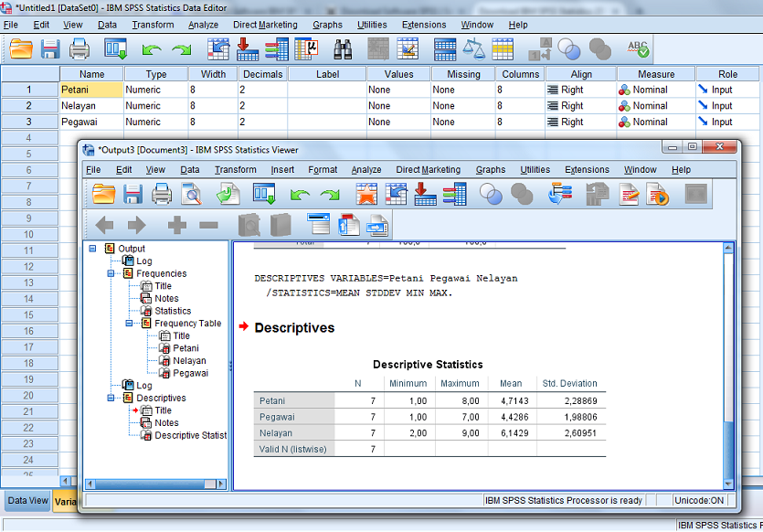Screen dimensions: 763x532
Task: Click the Expand plus icon in outline toolbar
Action: [x=176, y=225]
